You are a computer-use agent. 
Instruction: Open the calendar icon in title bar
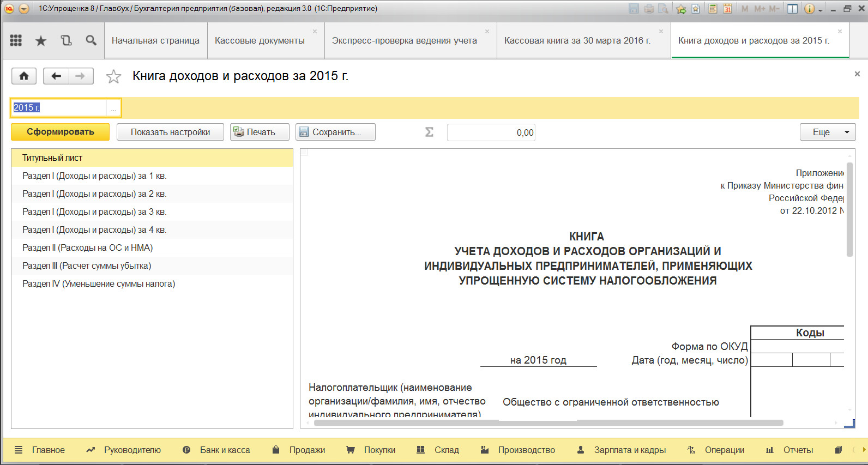point(727,9)
